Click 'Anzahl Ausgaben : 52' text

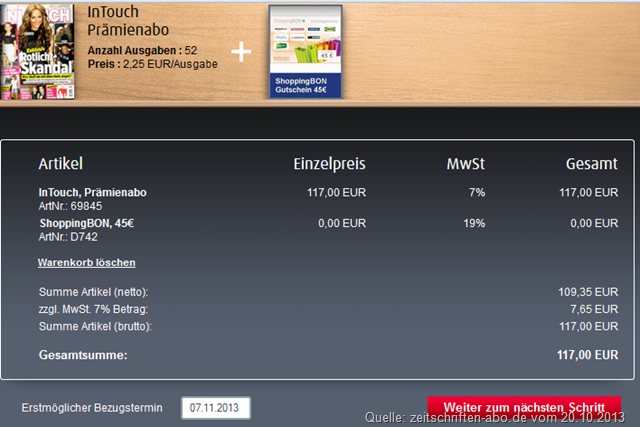coord(142,50)
